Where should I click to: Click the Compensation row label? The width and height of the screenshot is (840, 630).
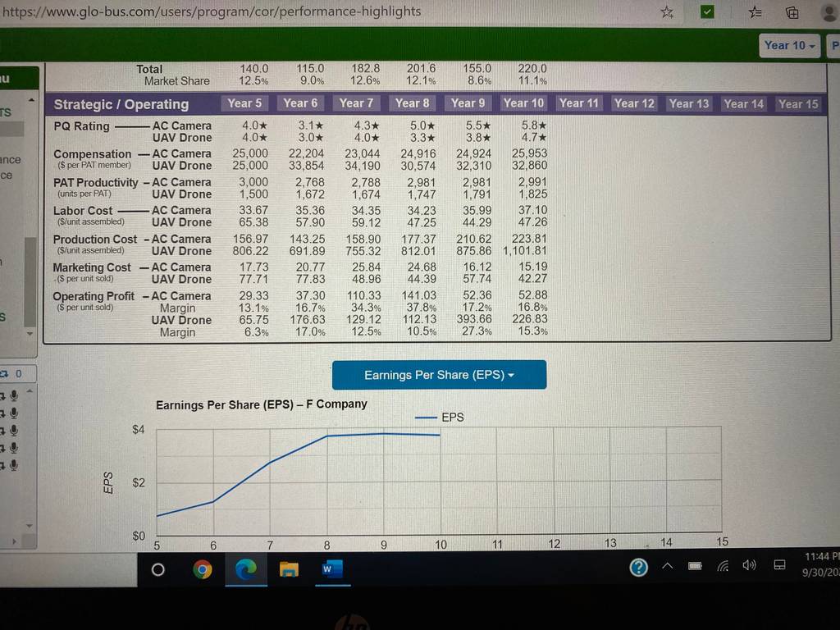coord(92,154)
